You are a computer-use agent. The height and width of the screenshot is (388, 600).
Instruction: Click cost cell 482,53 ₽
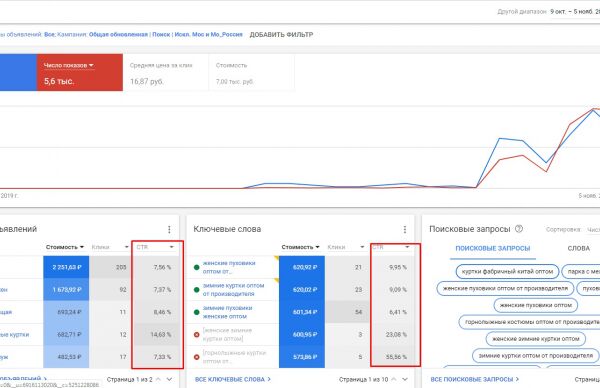66,357
